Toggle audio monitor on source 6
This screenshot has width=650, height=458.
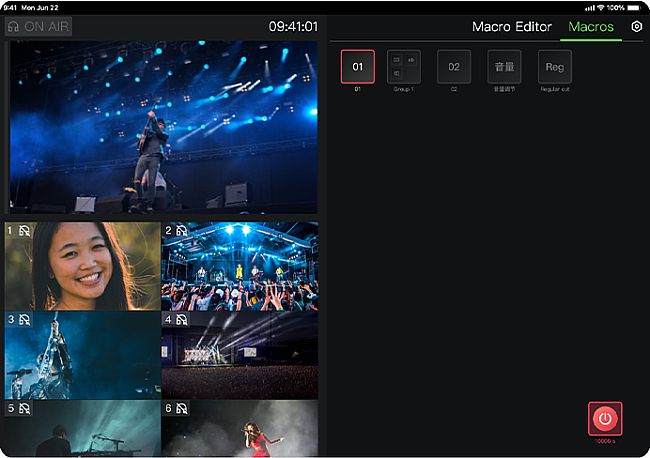click(x=182, y=409)
